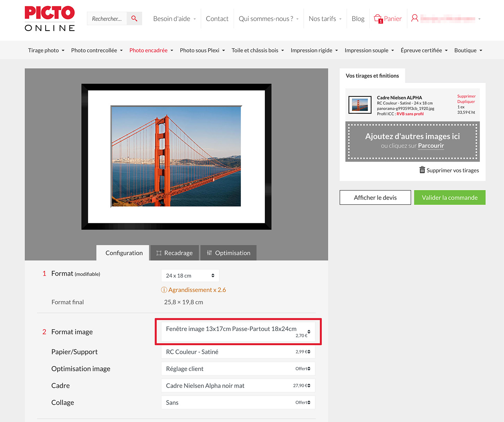The height and width of the screenshot is (422, 504).
Task: Click the trash icon to delete prints
Action: coord(422,170)
